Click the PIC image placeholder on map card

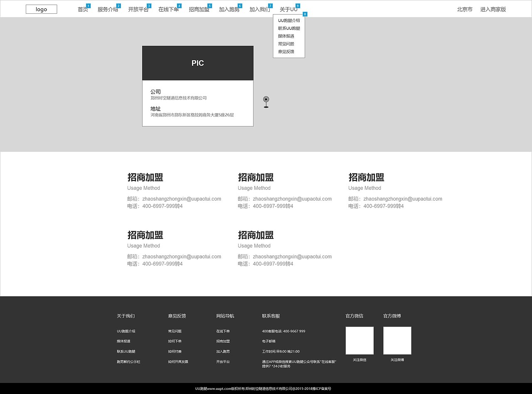[198, 63]
